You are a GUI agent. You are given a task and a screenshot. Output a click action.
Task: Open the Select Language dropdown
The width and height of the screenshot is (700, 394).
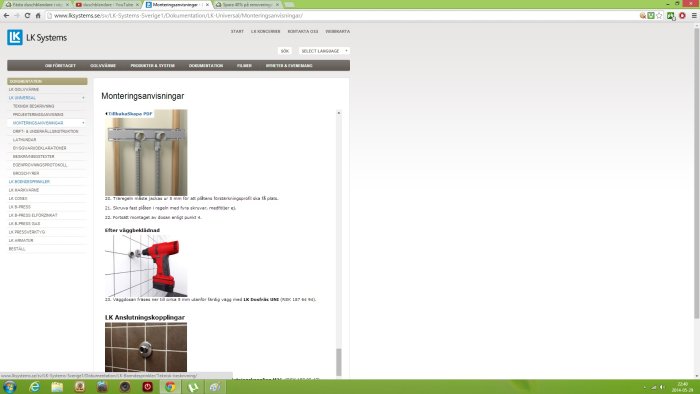324,51
